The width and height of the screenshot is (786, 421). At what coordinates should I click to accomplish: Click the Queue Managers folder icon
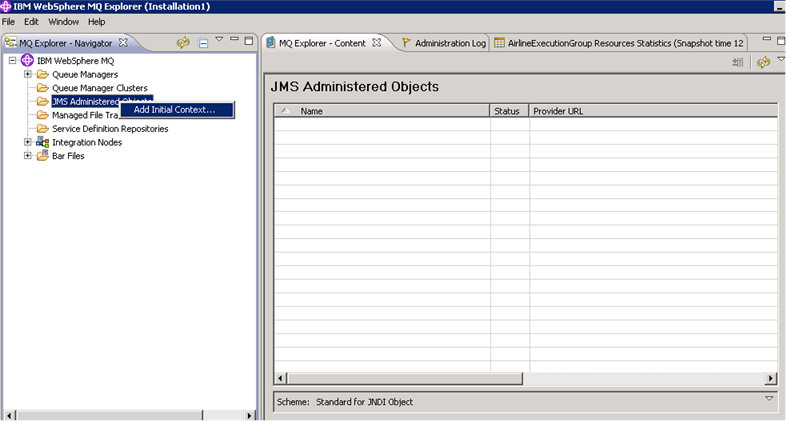tap(43, 74)
